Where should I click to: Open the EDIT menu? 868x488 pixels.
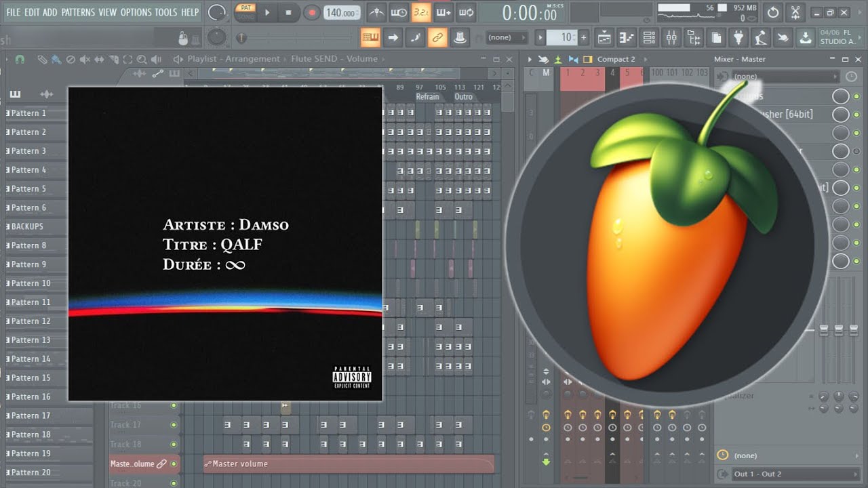(x=32, y=12)
